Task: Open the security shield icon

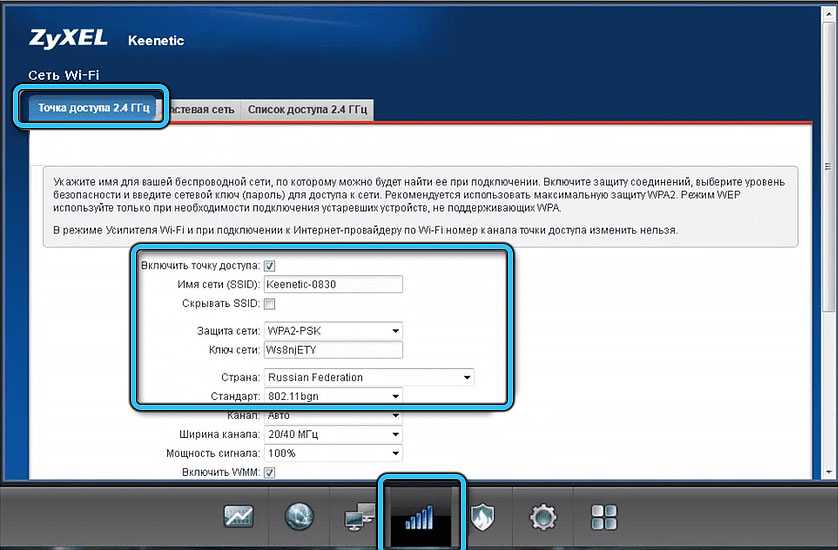Action: pyautogui.click(x=483, y=517)
